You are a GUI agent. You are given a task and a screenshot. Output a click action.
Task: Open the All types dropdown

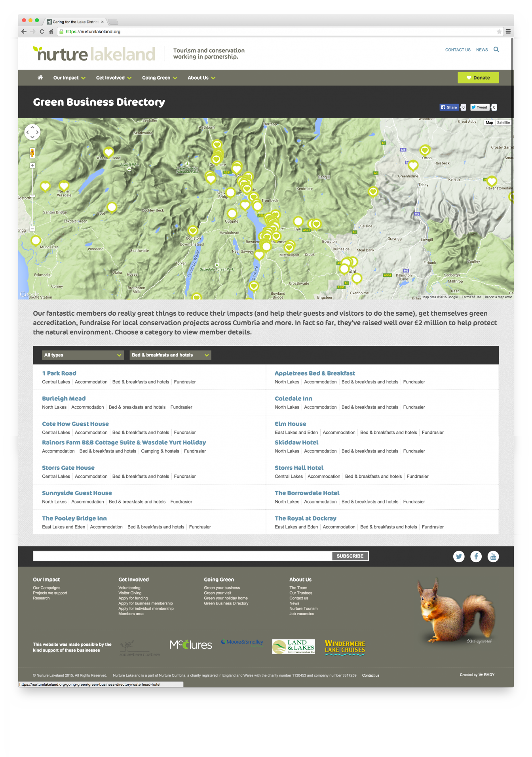pos(83,355)
